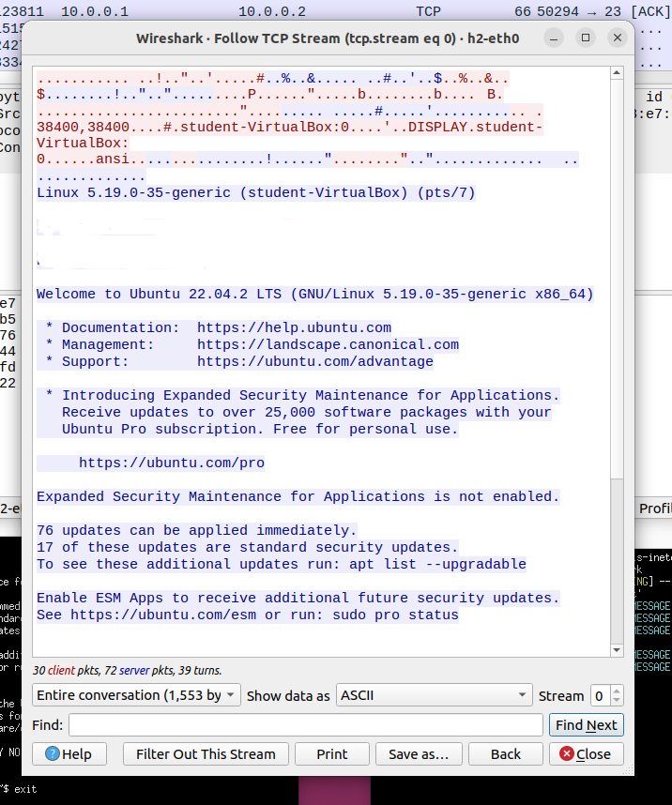Increment the Stream number spinner
The height and width of the screenshot is (805, 672).
coord(617,691)
